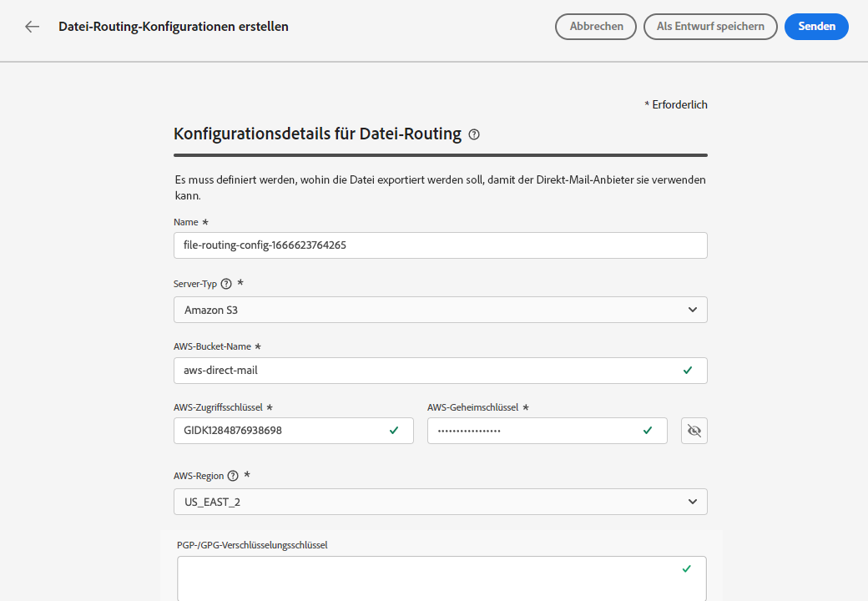This screenshot has height=601, width=868.
Task: Click checkmark in AWS-Zugriffsschlüssel field
Action: (x=394, y=431)
